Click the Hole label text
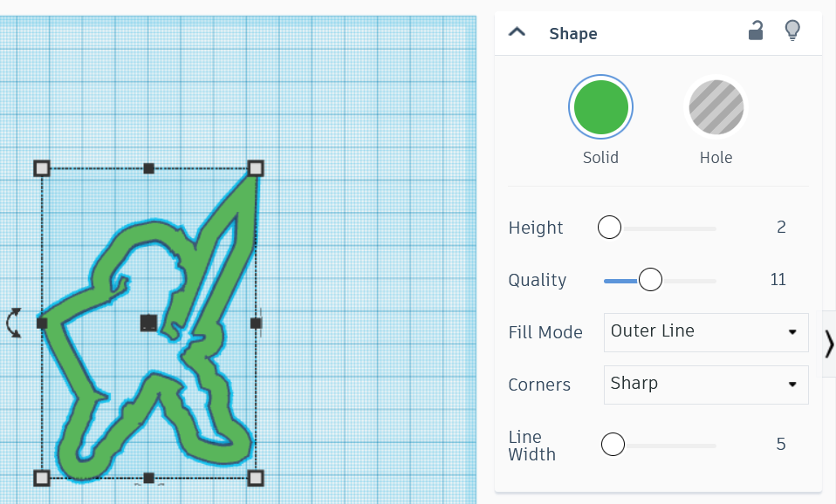836x504 pixels. point(716,158)
